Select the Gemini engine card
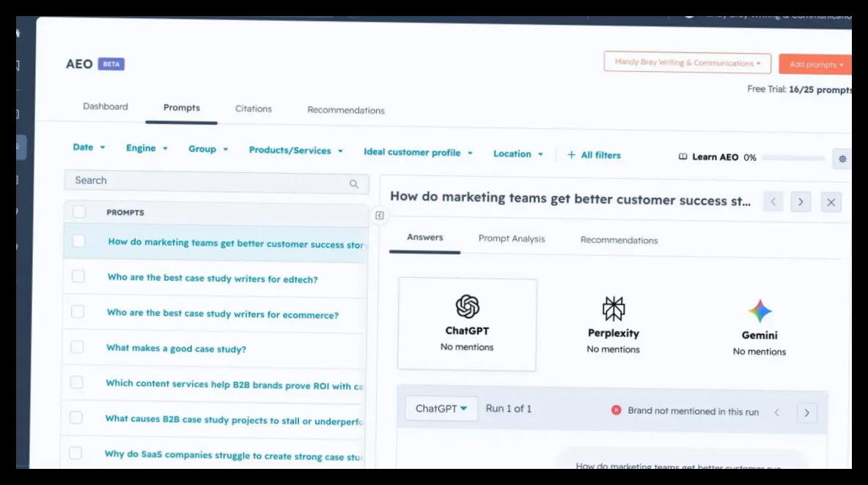 point(759,327)
